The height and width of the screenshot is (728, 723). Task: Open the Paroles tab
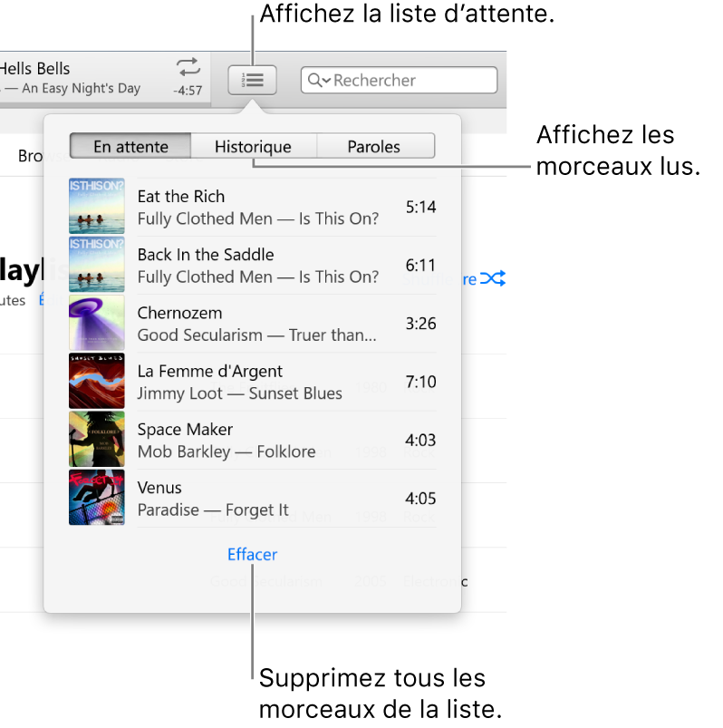375,147
